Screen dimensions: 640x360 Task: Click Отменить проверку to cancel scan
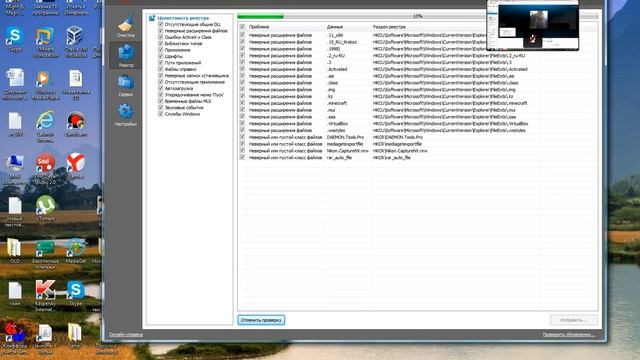click(261, 320)
